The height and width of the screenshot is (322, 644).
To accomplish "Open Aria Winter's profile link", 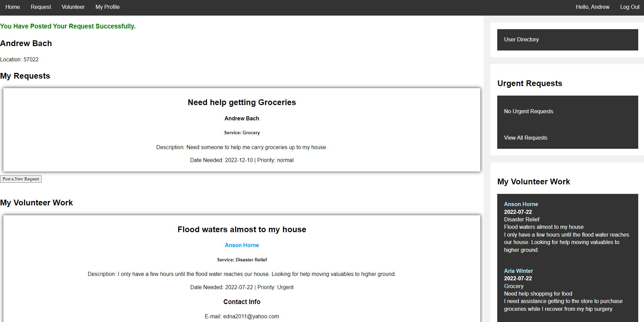I will point(518,271).
